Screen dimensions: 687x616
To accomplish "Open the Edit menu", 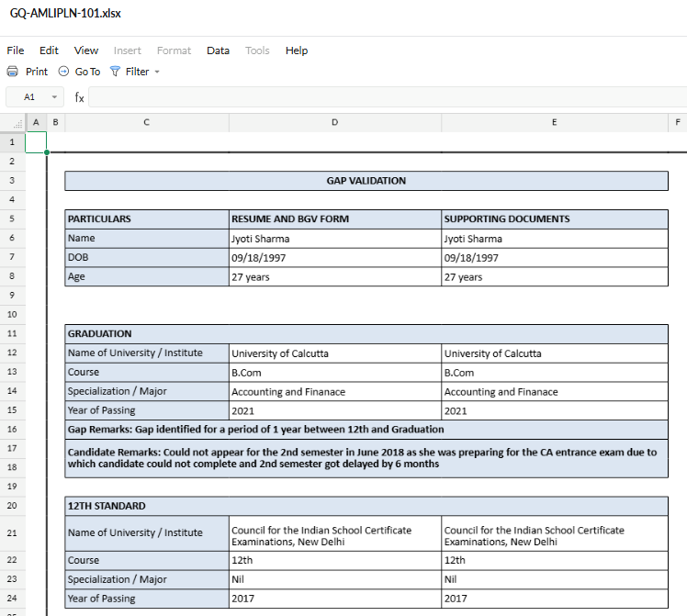I will tap(49, 50).
